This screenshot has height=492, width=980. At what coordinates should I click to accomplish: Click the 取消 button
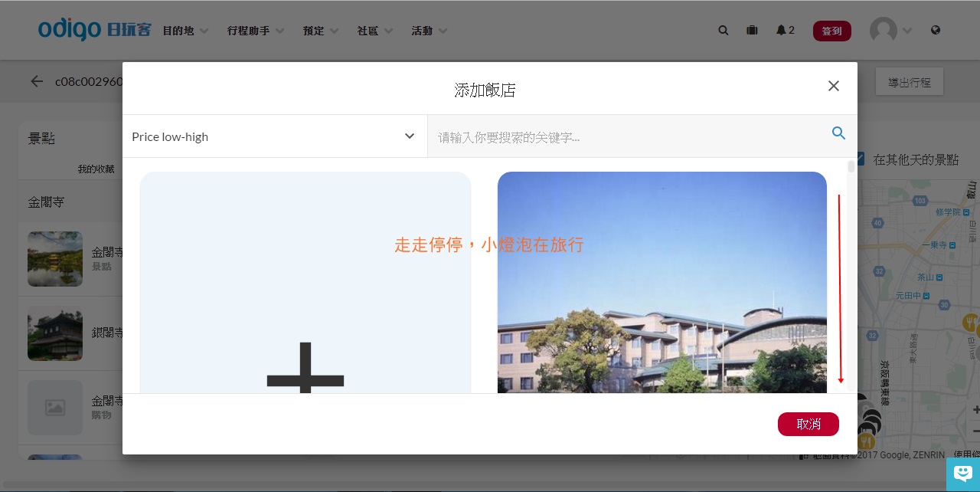808,424
